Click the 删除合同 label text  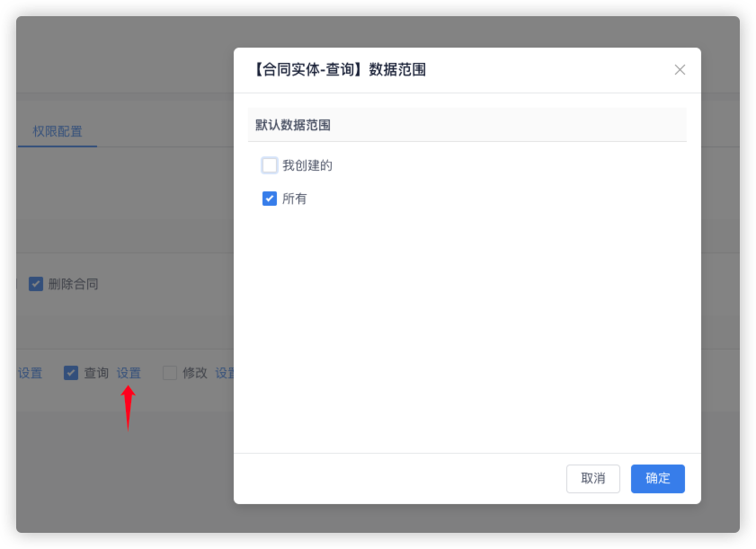(74, 284)
